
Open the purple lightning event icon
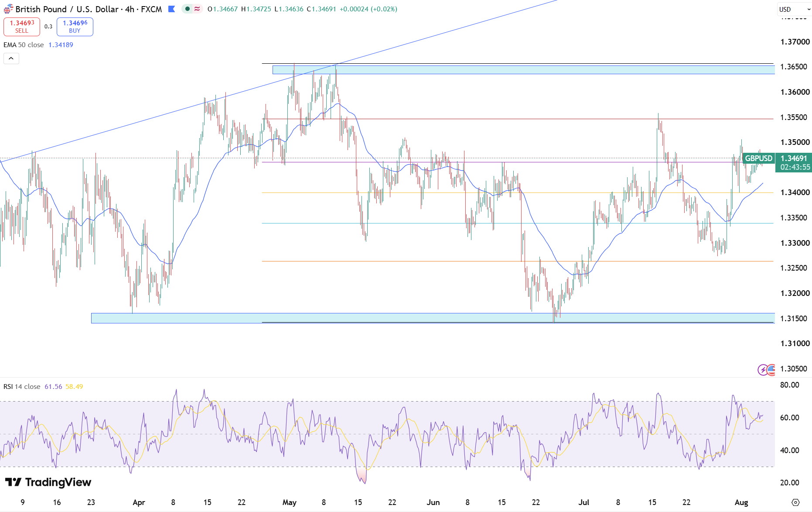point(763,370)
